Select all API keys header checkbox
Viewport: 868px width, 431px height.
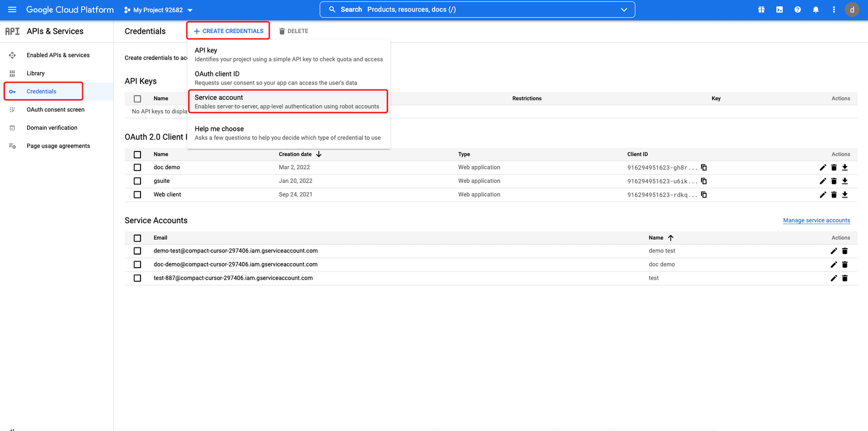pos(137,99)
